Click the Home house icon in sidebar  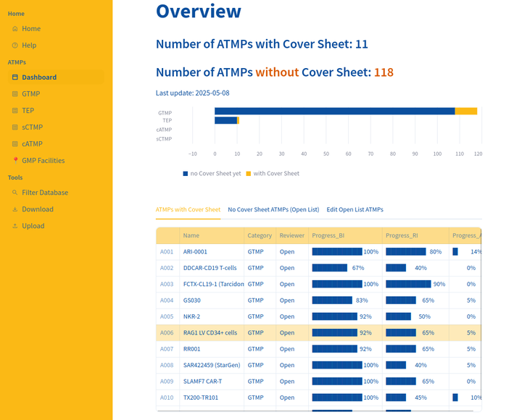click(15, 29)
